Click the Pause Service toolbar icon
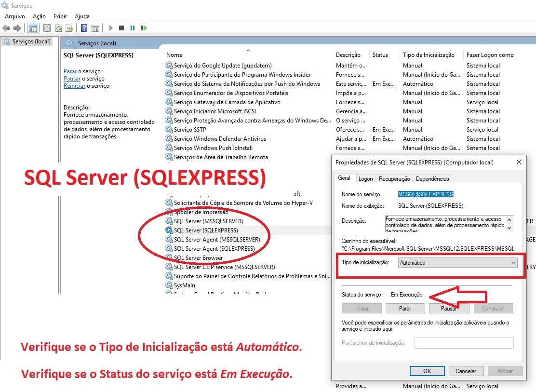The height and width of the screenshot is (392, 536). click(x=133, y=28)
